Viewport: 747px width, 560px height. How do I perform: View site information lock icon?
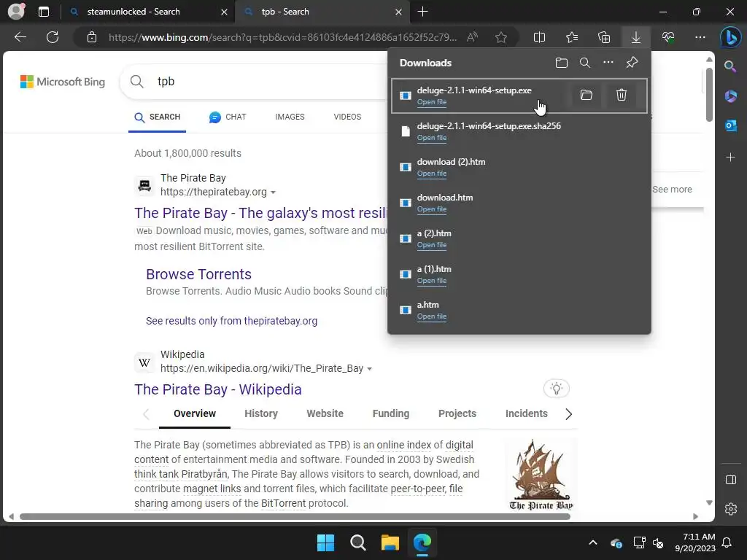click(92, 37)
